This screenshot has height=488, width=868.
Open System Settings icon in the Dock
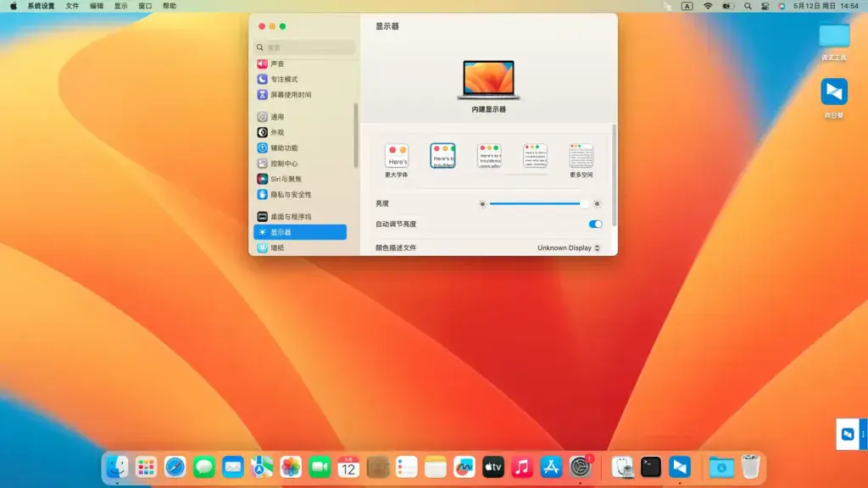[580, 468]
